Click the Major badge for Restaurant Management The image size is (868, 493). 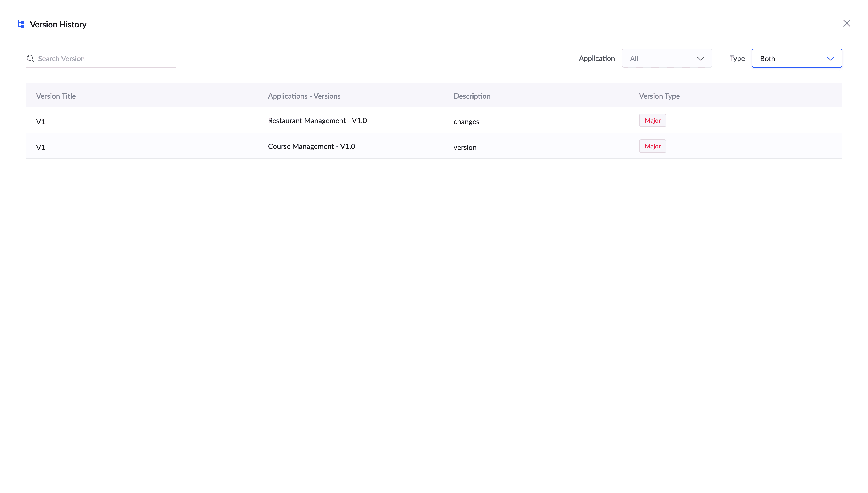(x=652, y=120)
